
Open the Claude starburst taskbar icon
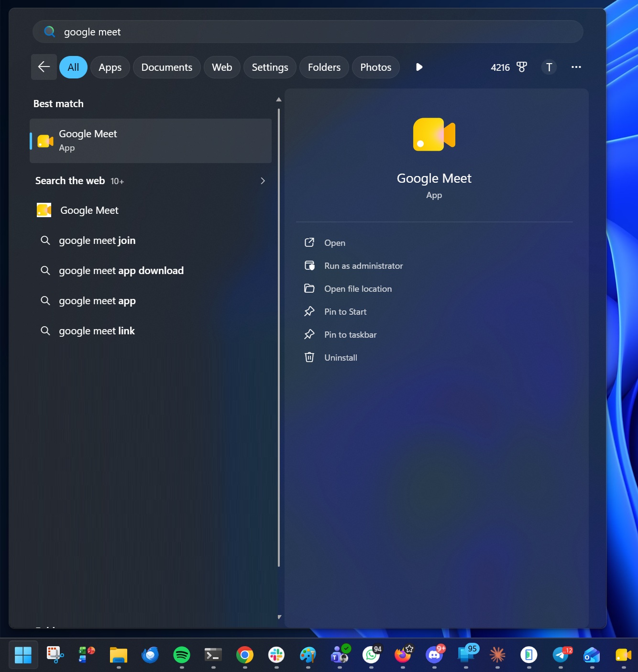point(497,655)
